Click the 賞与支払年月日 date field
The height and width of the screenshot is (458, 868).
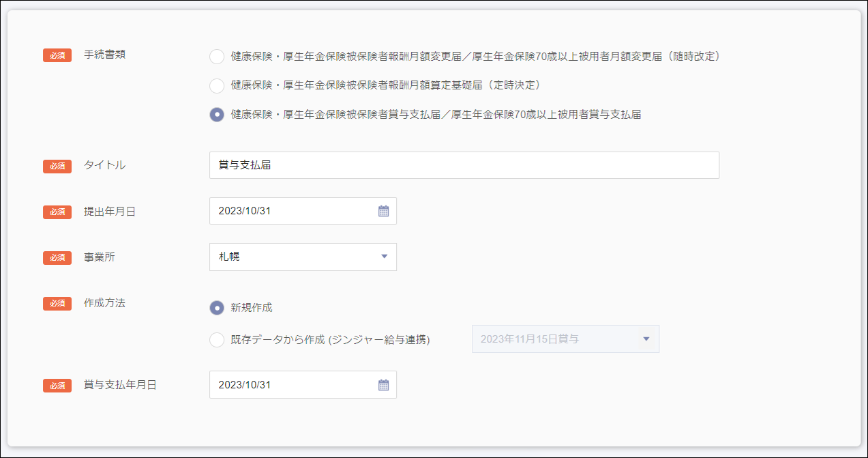click(303, 385)
